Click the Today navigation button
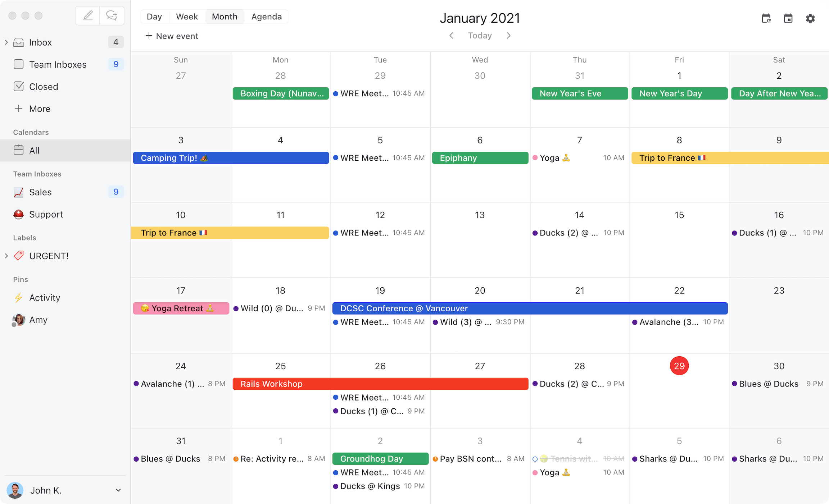Image resolution: width=829 pixels, height=504 pixels. tap(480, 35)
